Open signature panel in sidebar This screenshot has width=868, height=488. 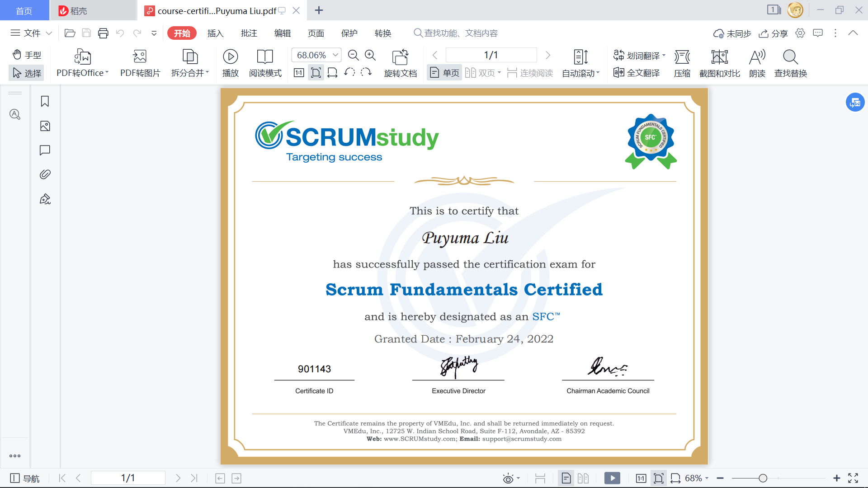[45, 199]
